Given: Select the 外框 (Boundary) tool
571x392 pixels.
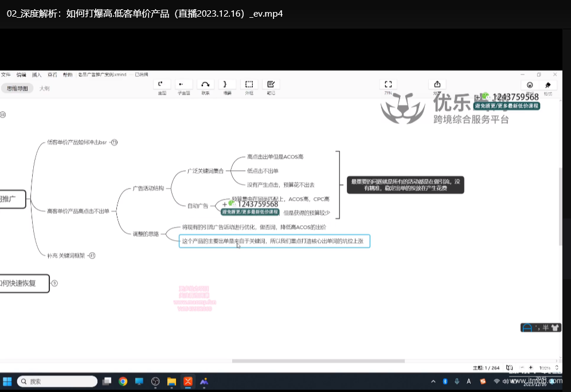Looking at the screenshot, I should 249,84.
